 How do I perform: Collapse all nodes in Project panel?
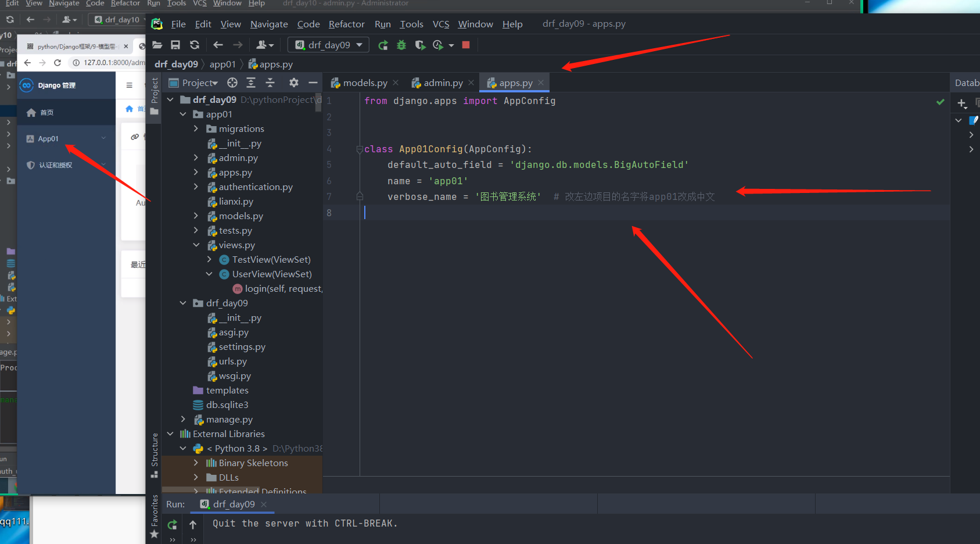270,83
